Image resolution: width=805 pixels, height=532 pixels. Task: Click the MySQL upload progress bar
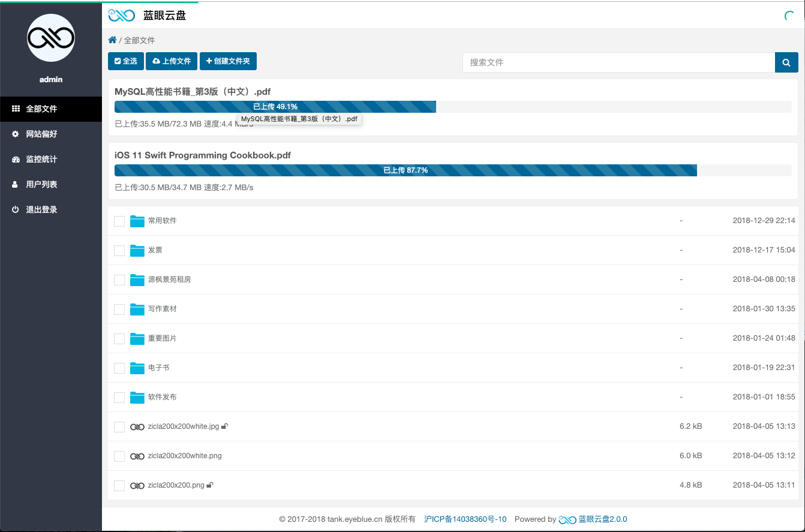(275, 107)
